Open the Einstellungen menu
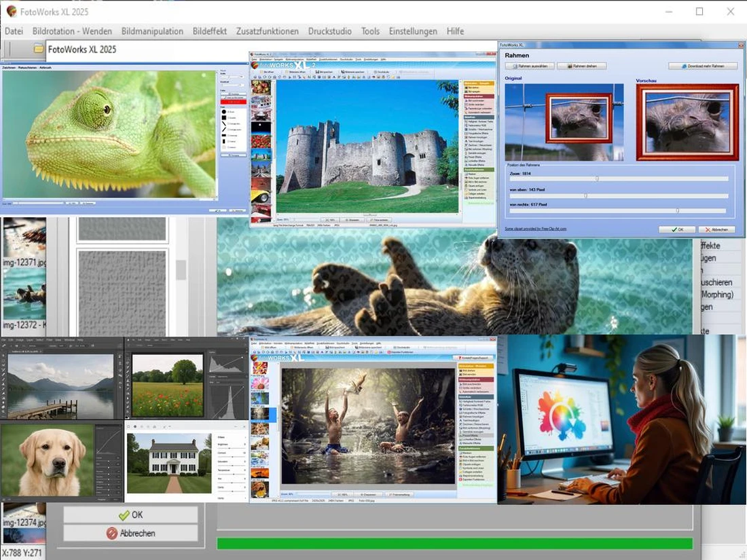 [x=413, y=31]
